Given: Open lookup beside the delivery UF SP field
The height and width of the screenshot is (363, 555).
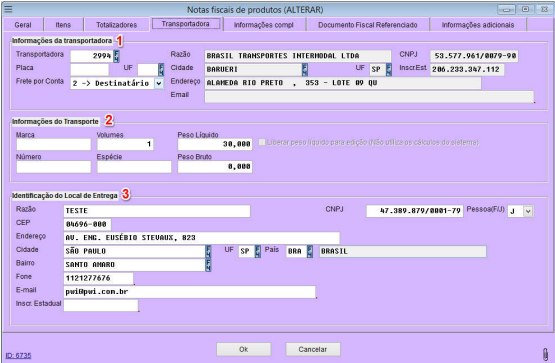Looking at the screenshot, I should [x=258, y=252].
